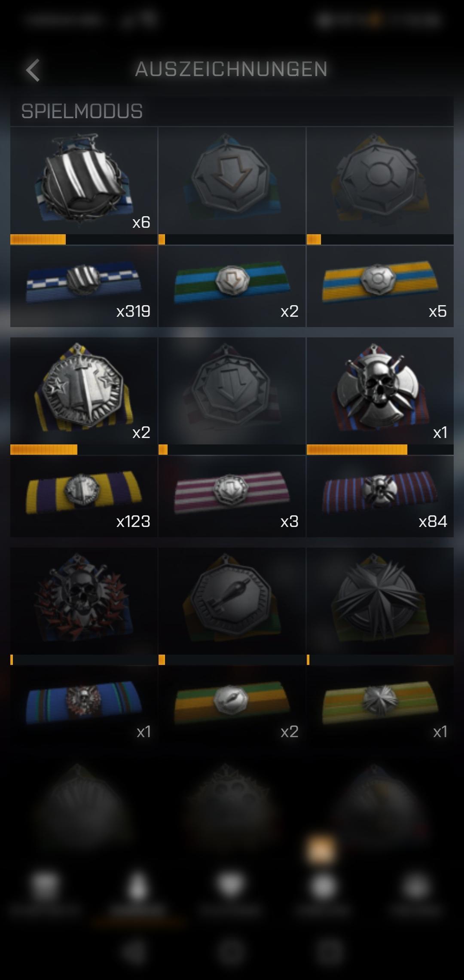Open the skull cross medal with x1
Screen dimensions: 464x980
(380, 391)
